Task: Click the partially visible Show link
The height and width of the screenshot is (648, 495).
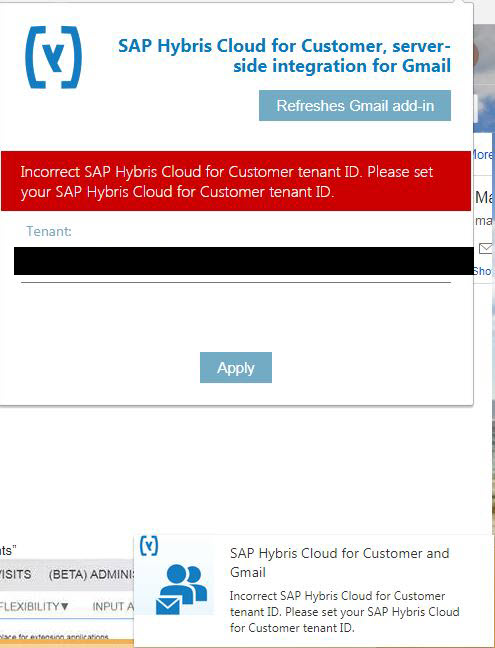Action: [483, 271]
